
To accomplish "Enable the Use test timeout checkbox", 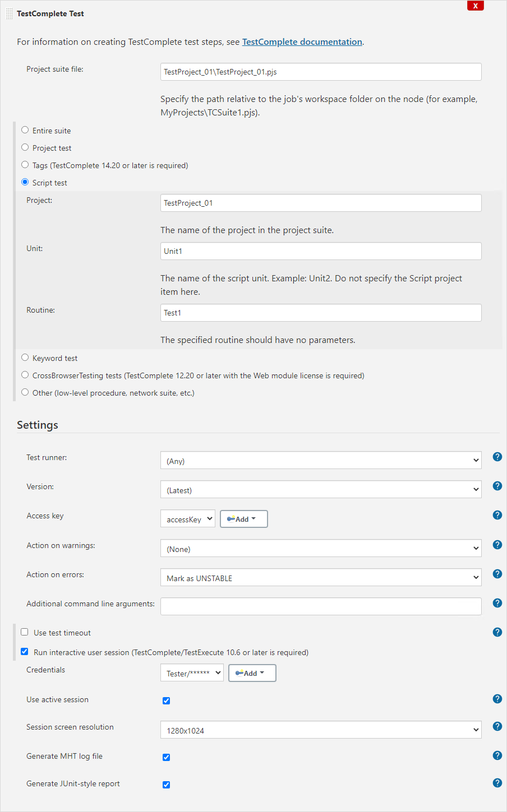I will coord(25,632).
